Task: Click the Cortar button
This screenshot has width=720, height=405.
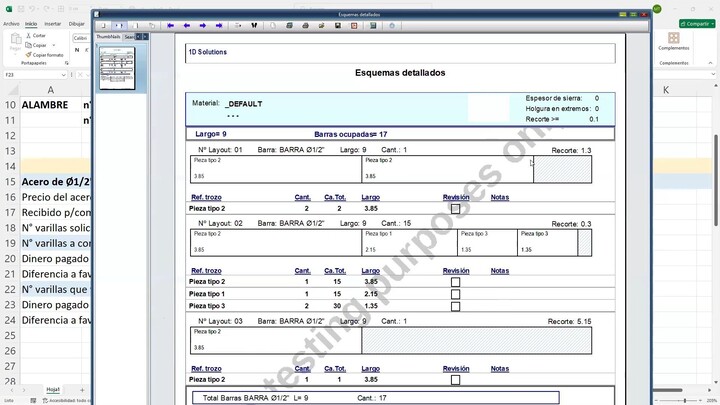Action: tap(36, 35)
